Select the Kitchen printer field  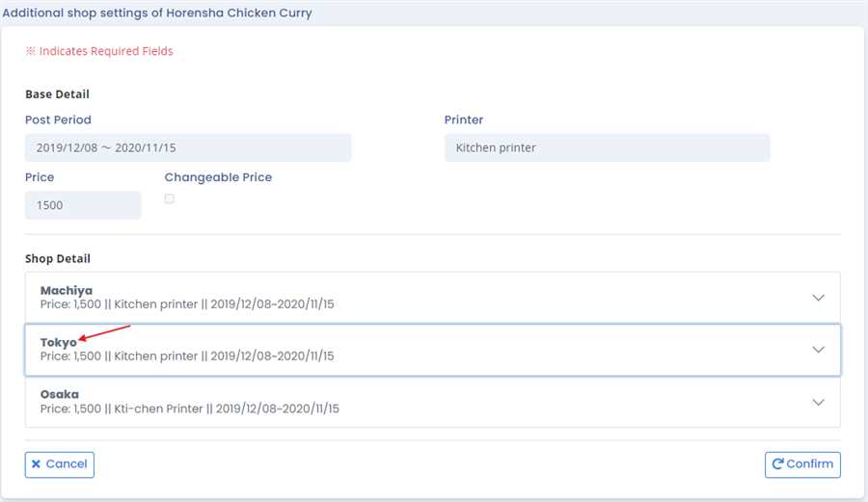pos(607,148)
